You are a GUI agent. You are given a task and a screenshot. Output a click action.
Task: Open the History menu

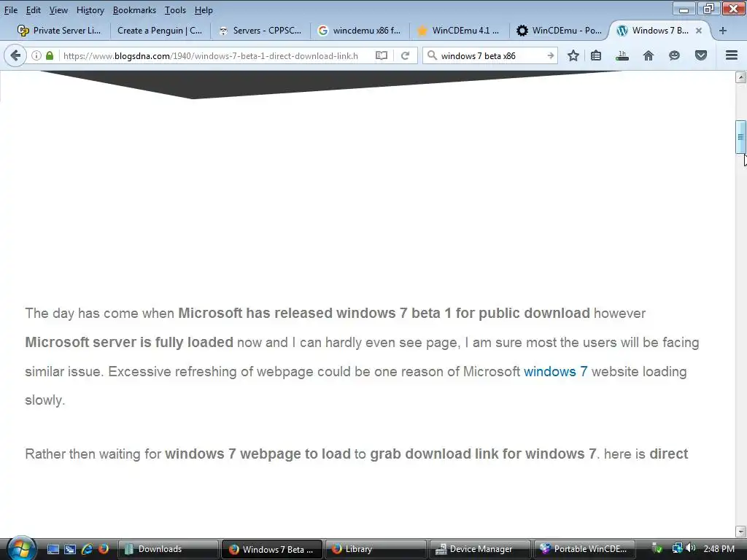(x=90, y=10)
